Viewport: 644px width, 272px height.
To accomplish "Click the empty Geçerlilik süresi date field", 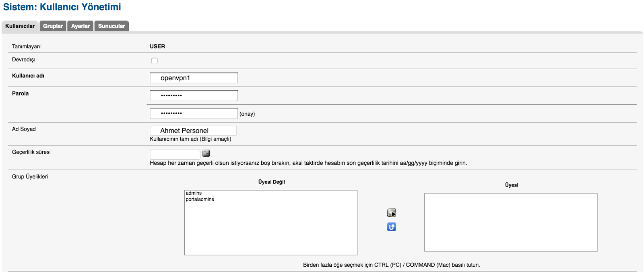I will (x=175, y=154).
